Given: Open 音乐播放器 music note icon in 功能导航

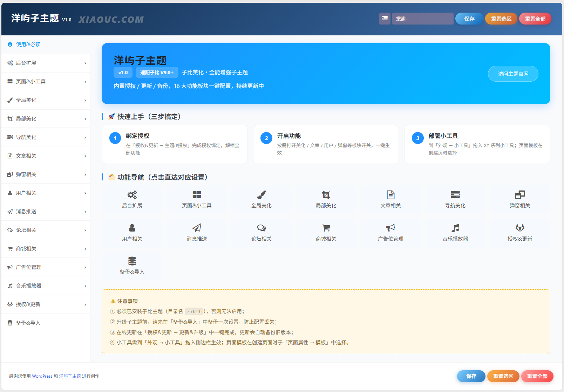Looking at the screenshot, I should [455, 228].
